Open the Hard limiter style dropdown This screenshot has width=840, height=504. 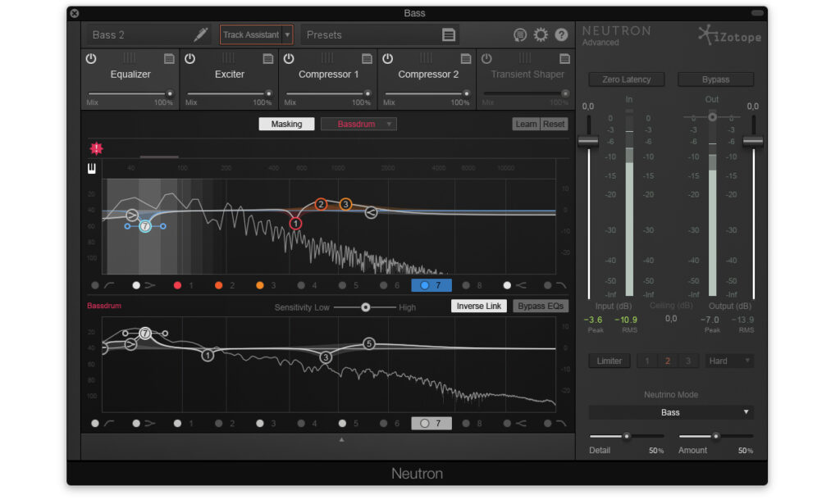point(728,361)
